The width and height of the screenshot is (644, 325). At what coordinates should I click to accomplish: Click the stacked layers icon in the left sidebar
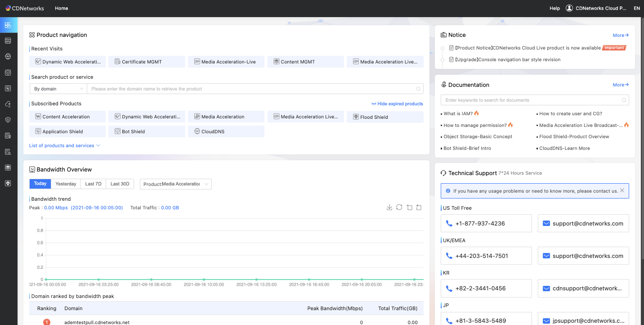[8, 167]
